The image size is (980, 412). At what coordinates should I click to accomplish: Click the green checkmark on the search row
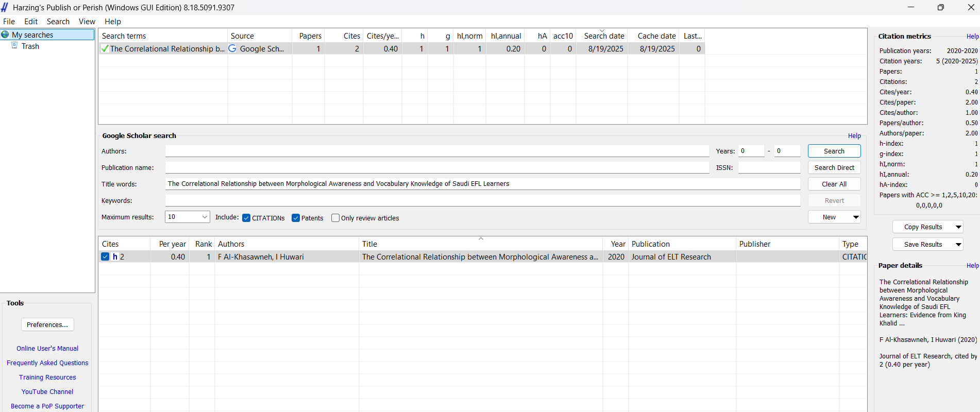(105, 48)
